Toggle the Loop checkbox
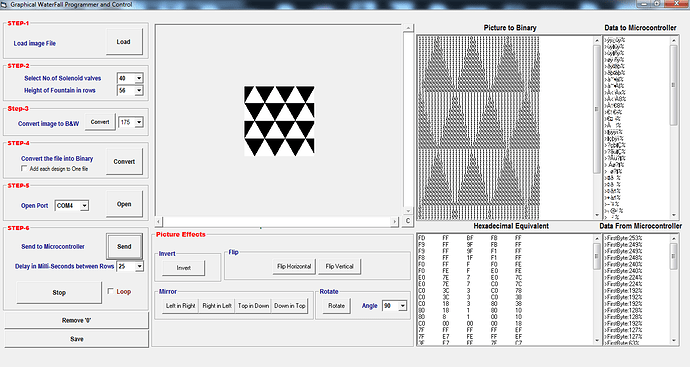 pos(110,291)
